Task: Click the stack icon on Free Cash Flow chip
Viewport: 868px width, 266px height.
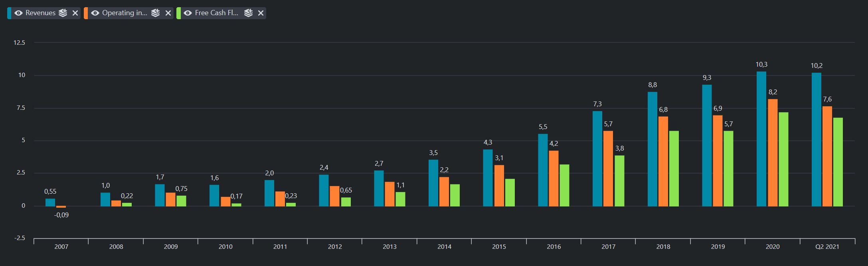Action: tap(249, 13)
